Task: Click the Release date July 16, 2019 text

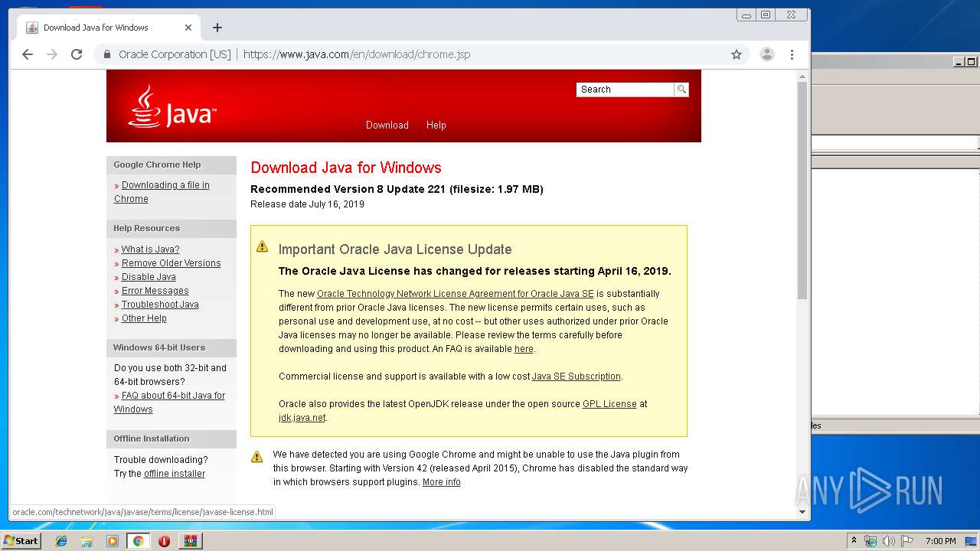Action: 307,204
